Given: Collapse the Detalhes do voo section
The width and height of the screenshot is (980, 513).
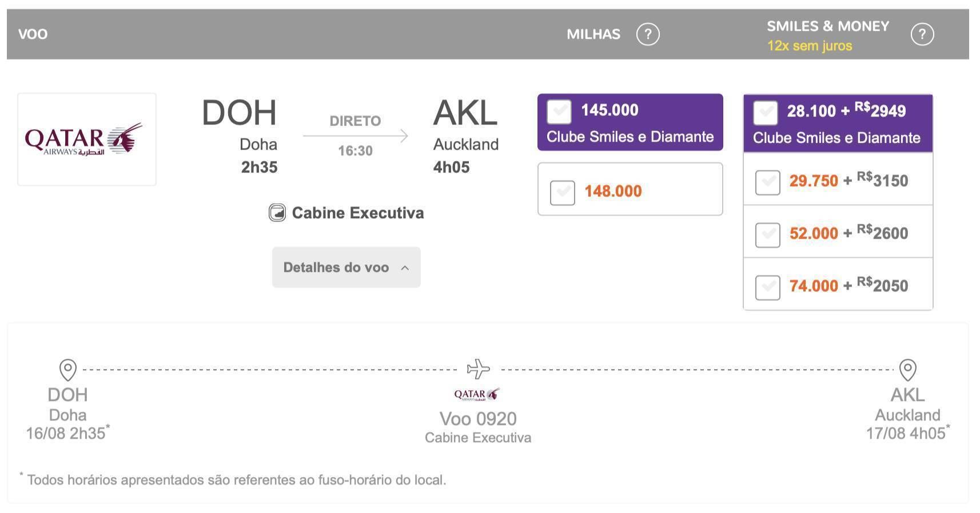Looking at the screenshot, I should coord(346,267).
